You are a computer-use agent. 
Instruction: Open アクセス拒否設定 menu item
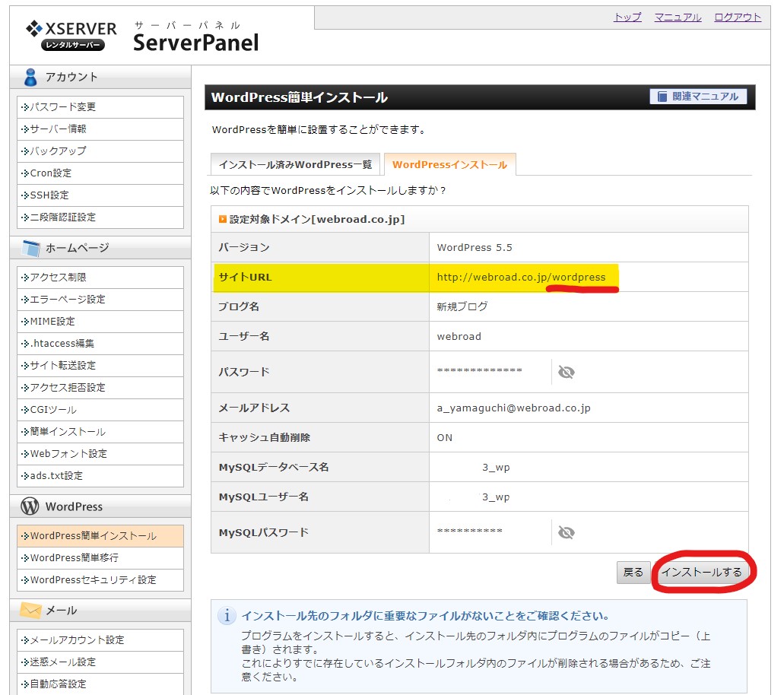[x=100, y=388]
